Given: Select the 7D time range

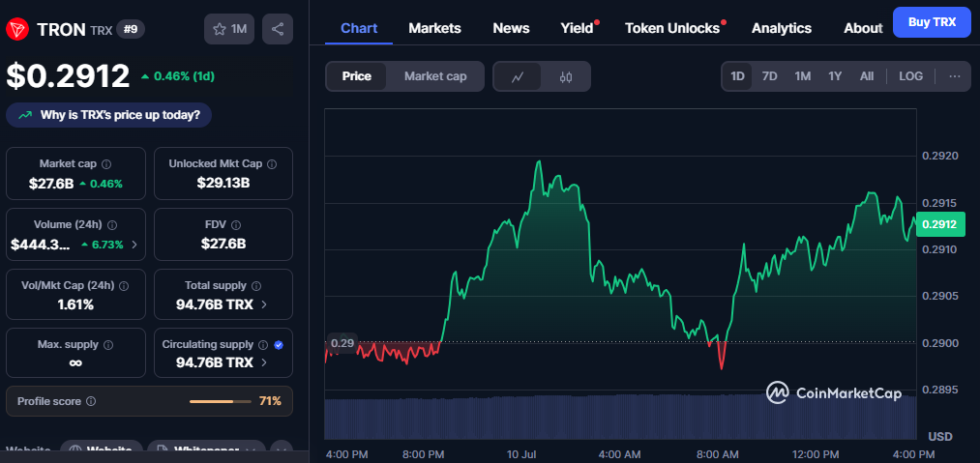Looking at the screenshot, I should [769, 76].
